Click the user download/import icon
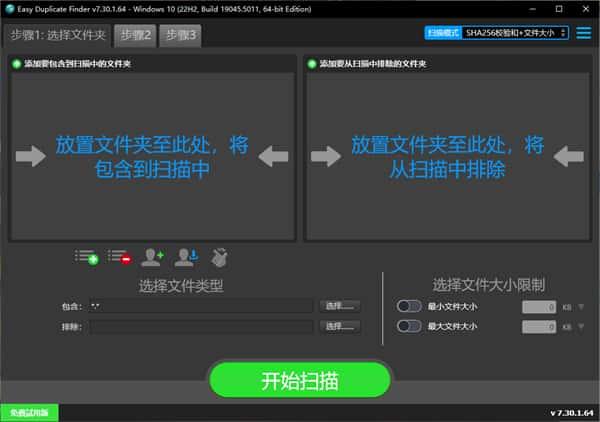Screen dimensions: 600x422 (x=185, y=257)
